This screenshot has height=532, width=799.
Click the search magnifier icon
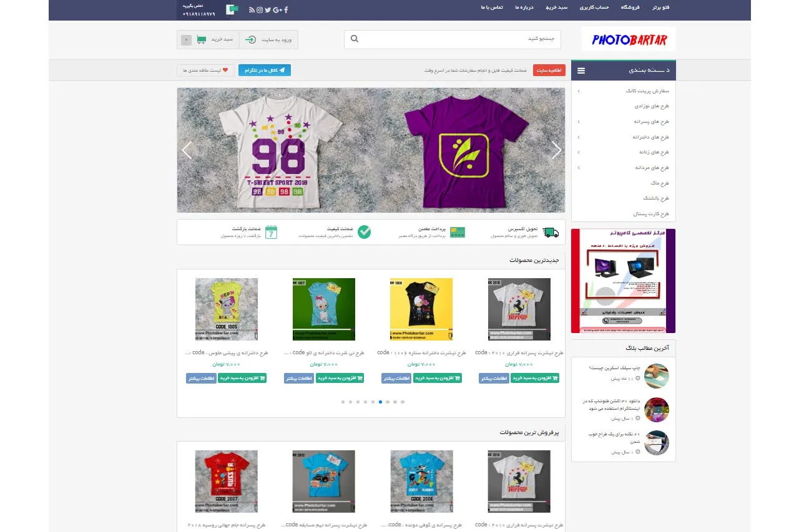pyautogui.click(x=355, y=39)
